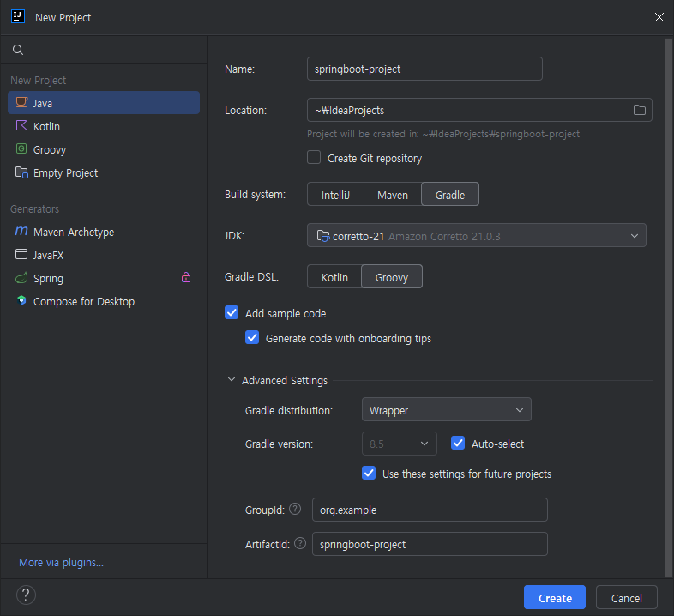Disable Auto-select Gradle version

click(x=458, y=443)
